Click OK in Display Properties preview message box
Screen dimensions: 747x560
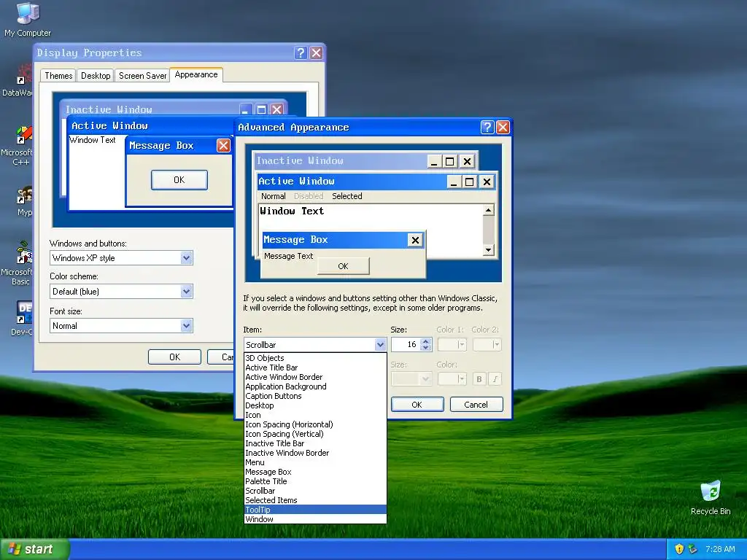(x=179, y=180)
